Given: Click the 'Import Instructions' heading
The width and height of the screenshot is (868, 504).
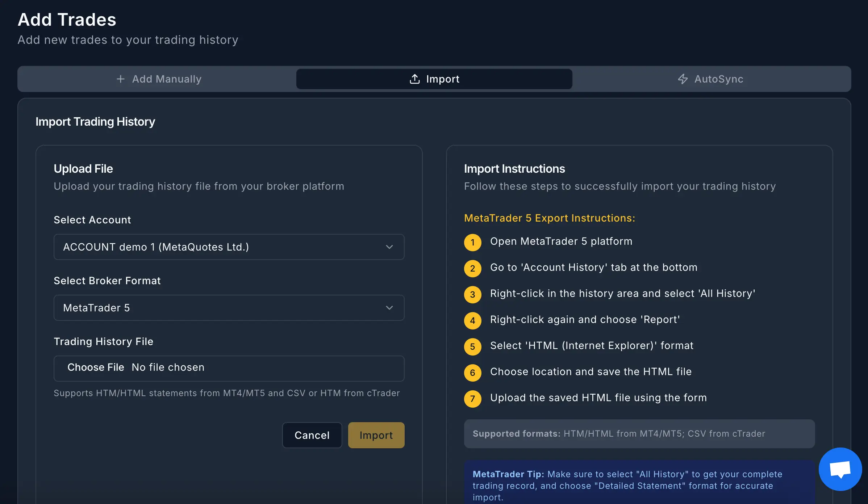Looking at the screenshot, I should point(514,169).
